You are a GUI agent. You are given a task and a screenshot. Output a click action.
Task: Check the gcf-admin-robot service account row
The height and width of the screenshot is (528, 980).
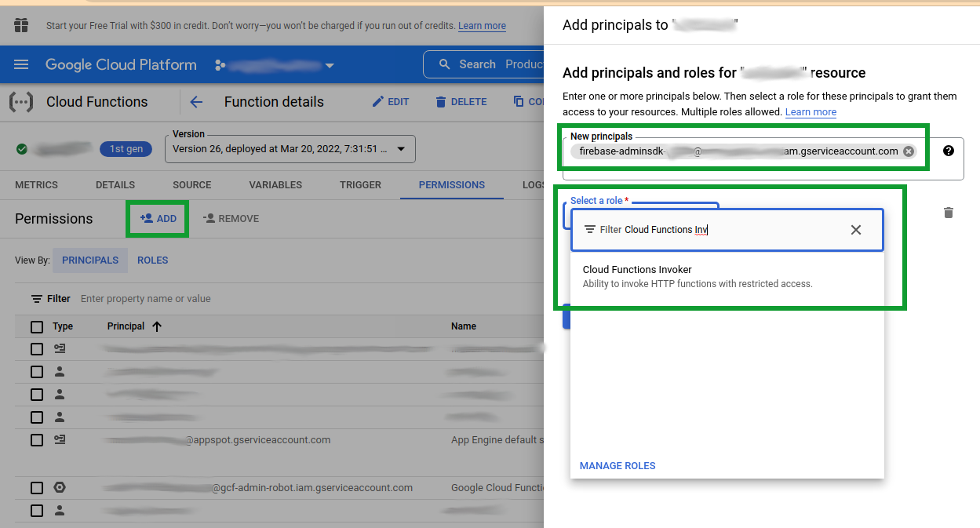(x=37, y=488)
